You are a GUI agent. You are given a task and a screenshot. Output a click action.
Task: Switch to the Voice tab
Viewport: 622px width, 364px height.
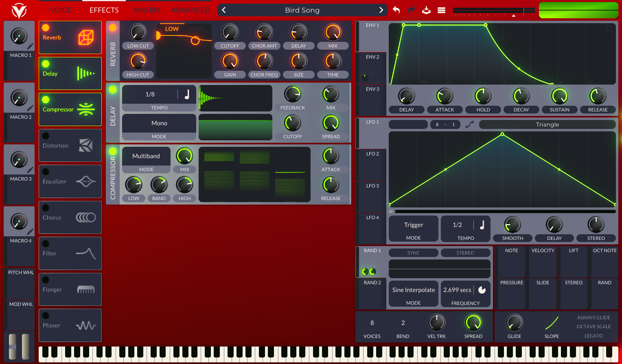tap(60, 10)
